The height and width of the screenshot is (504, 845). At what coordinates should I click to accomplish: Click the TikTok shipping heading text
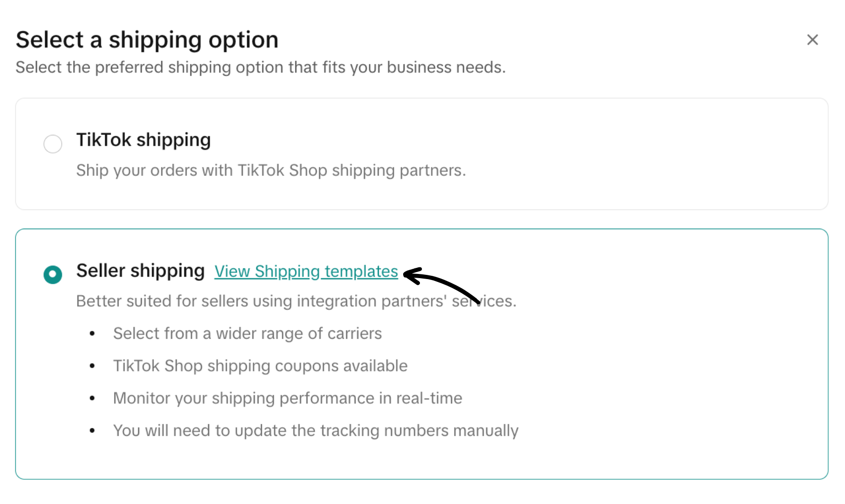pyautogui.click(x=143, y=140)
